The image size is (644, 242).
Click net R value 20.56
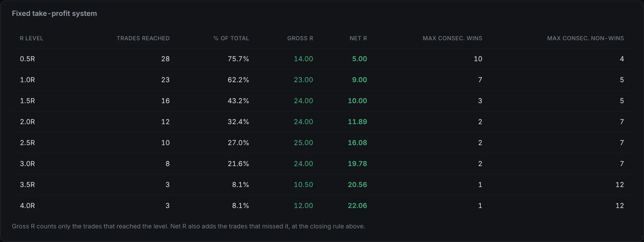click(357, 184)
